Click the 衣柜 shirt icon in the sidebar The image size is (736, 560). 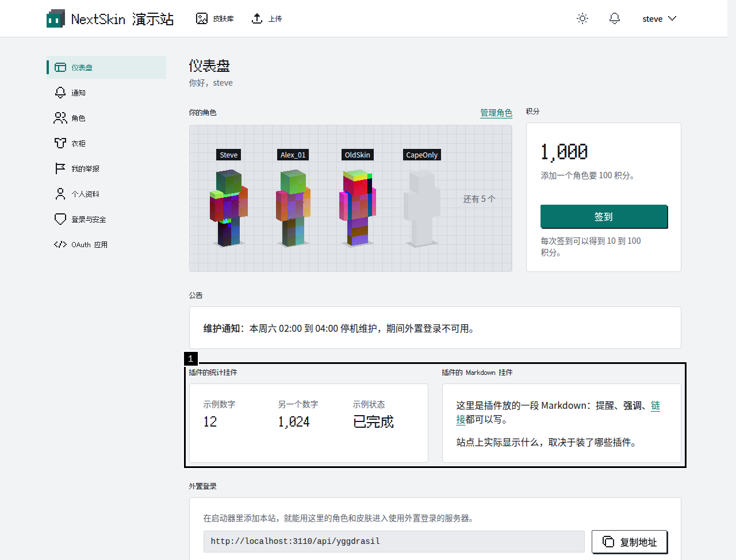click(60, 143)
